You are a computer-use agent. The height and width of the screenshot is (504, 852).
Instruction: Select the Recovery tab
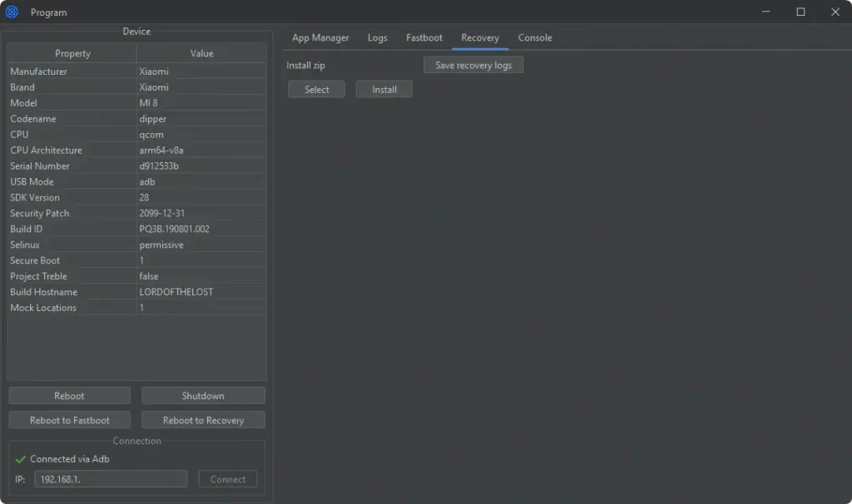480,38
